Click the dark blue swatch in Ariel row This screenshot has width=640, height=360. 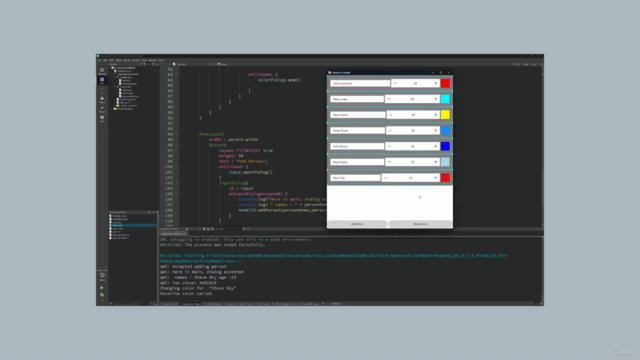(445, 146)
